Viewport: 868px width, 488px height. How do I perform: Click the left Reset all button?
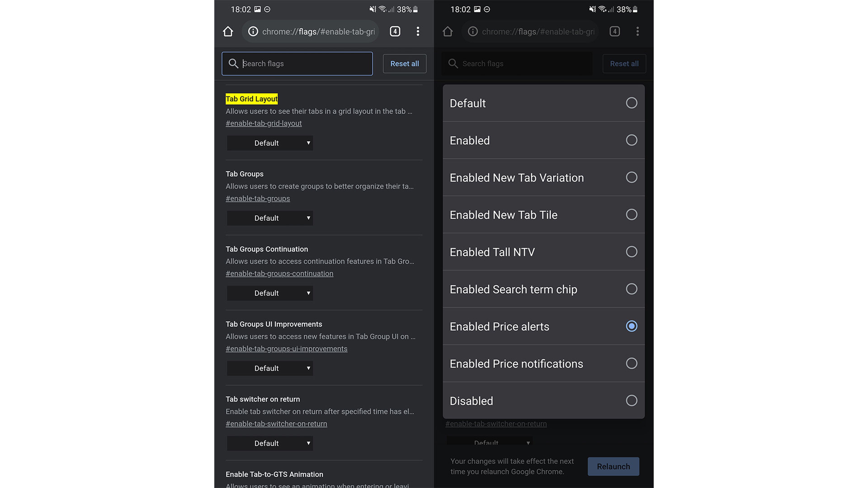[x=404, y=63]
